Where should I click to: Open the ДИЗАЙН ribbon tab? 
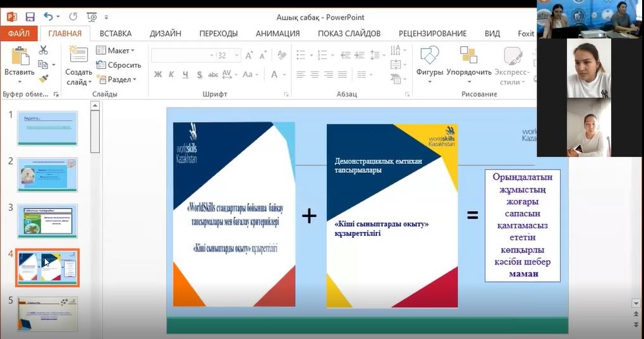(165, 34)
